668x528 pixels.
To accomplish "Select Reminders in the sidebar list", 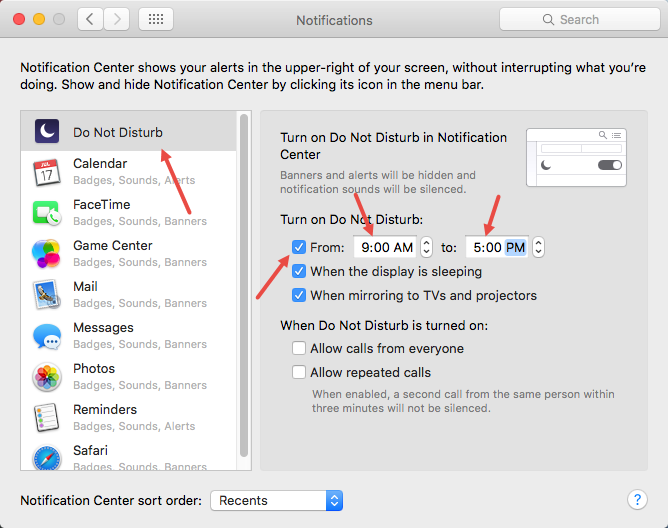I will [128, 417].
